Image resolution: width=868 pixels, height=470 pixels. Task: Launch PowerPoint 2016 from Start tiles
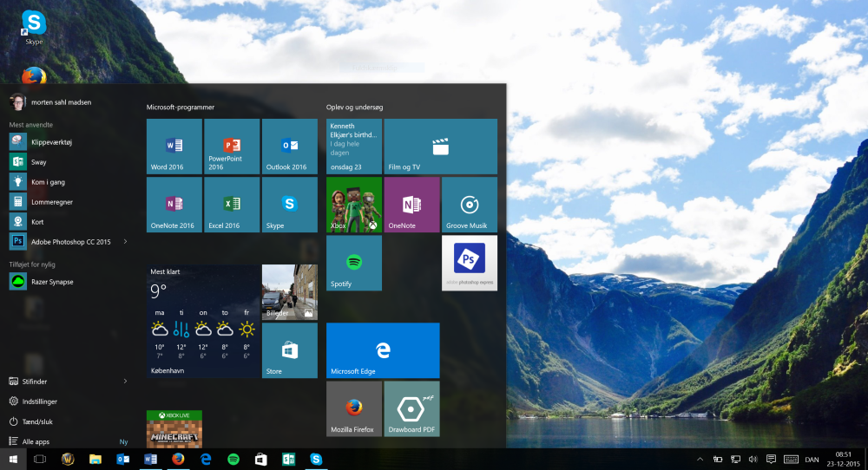click(232, 147)
